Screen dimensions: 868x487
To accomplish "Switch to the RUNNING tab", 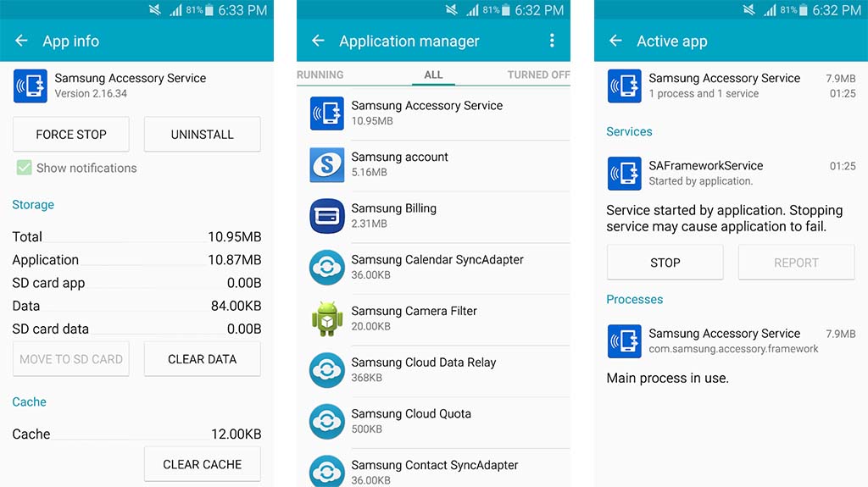I will (320, 75).
